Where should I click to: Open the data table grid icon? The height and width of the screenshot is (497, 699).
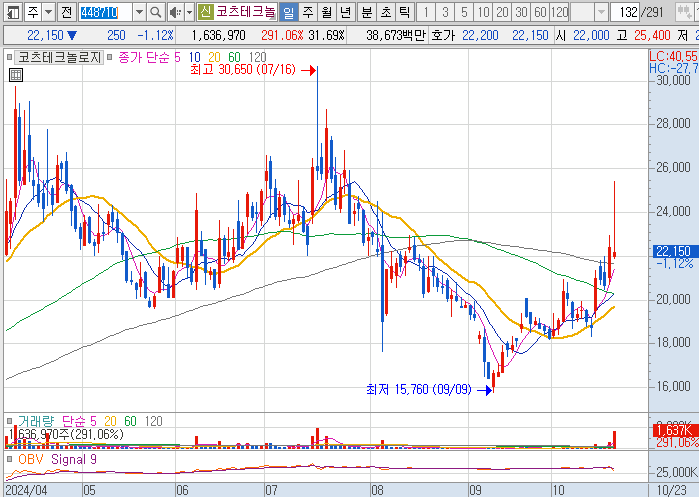point(16,75)
